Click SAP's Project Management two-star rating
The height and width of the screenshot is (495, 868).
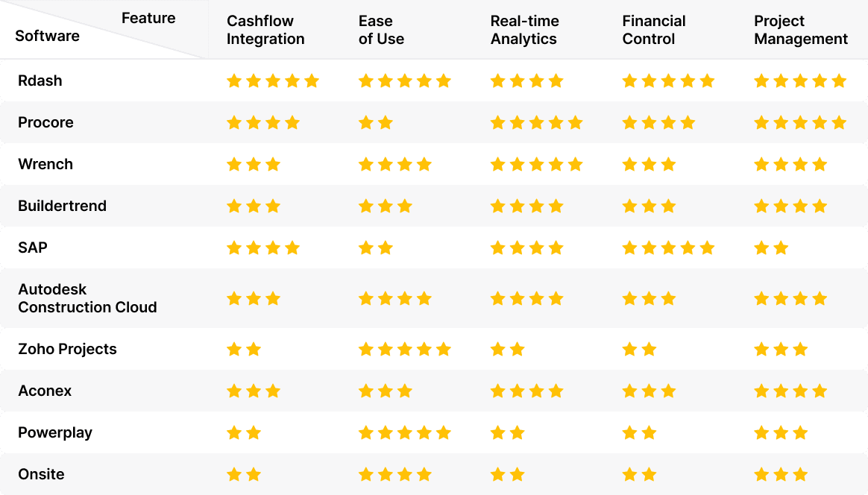[771, 248]
